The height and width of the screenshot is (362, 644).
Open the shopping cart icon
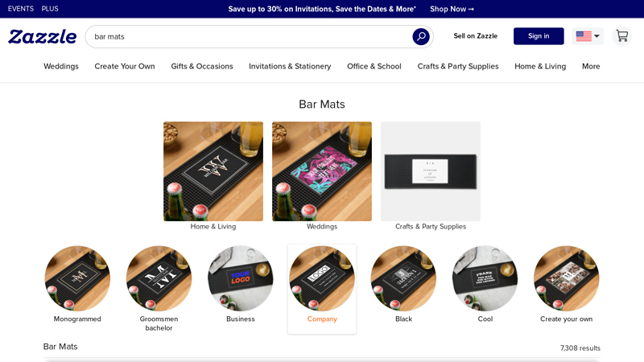[x=621, y=36]
